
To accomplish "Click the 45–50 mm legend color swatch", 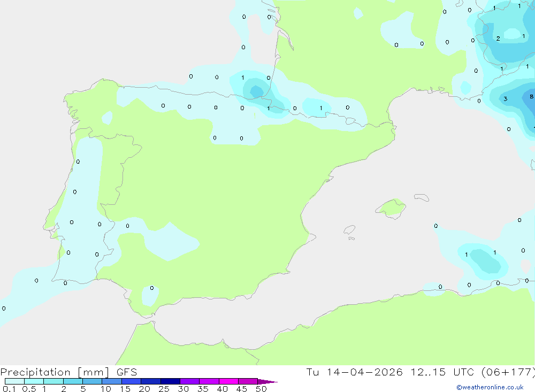I will (x=248, y=381).
